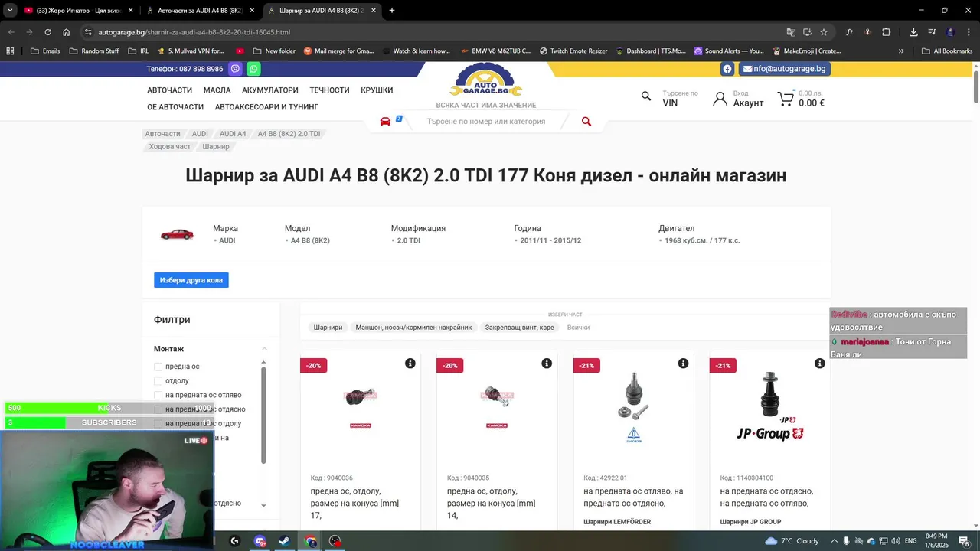Open the red car garage icon
Viewport: 980px width, 551px height.
(x=385, y=121)
